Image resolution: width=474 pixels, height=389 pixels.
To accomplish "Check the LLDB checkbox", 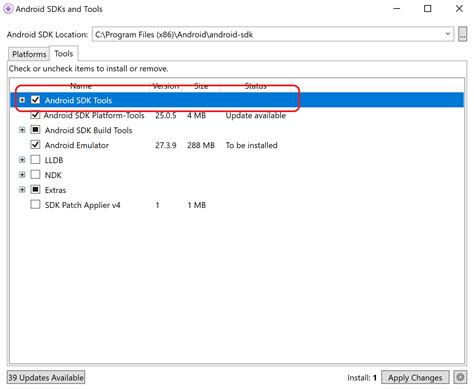I will tap(35, 160).
